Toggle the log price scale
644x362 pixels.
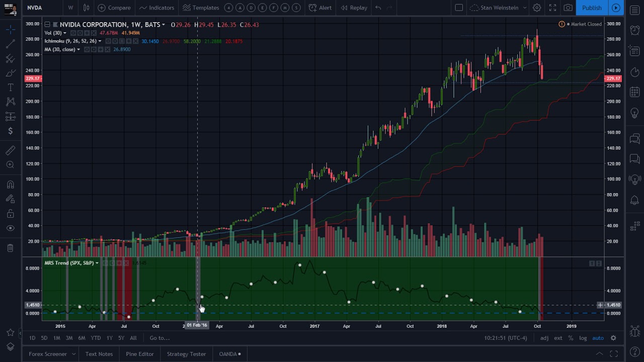coord(583,338)
